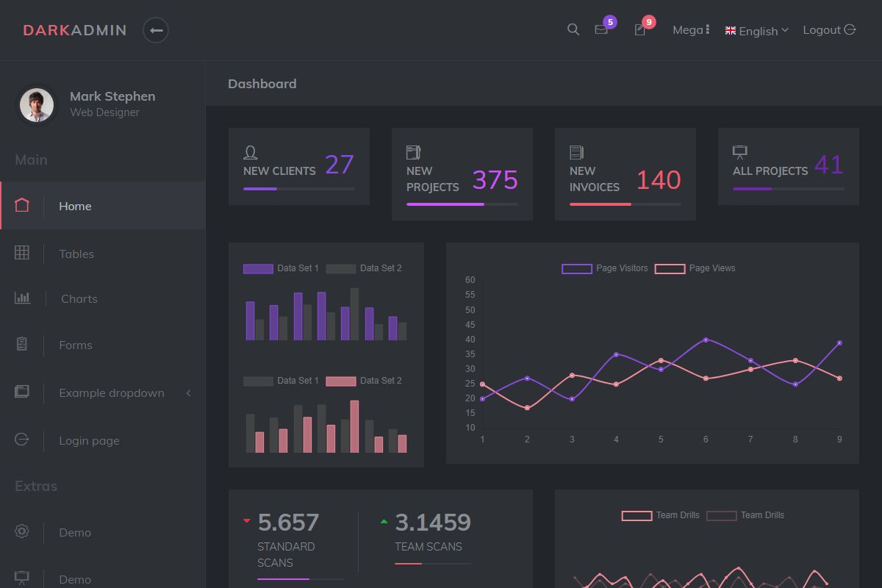Click the gear icon beside first Demo
Image resolution: width=882 pixels, height=588 pixels.
22,531
